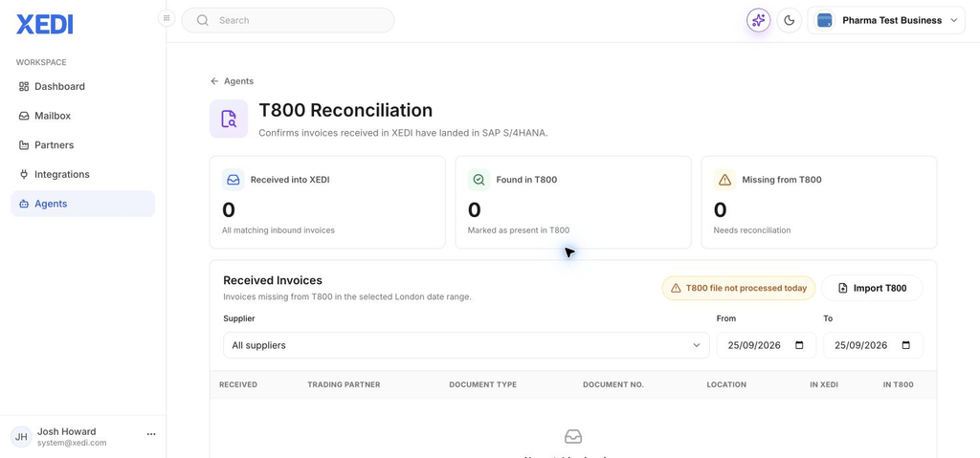This screenshot has width=980, height=458.
Task: Click the T800 Reconciliation document-search icon
Action: [229, 119]
